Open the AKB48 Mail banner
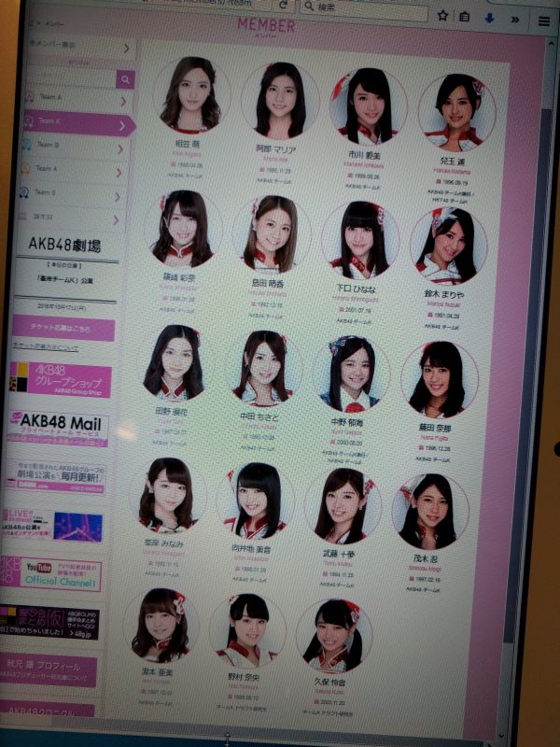Image resolution: width=560 pixels, height=747 pixels. [x=57, y=428]
